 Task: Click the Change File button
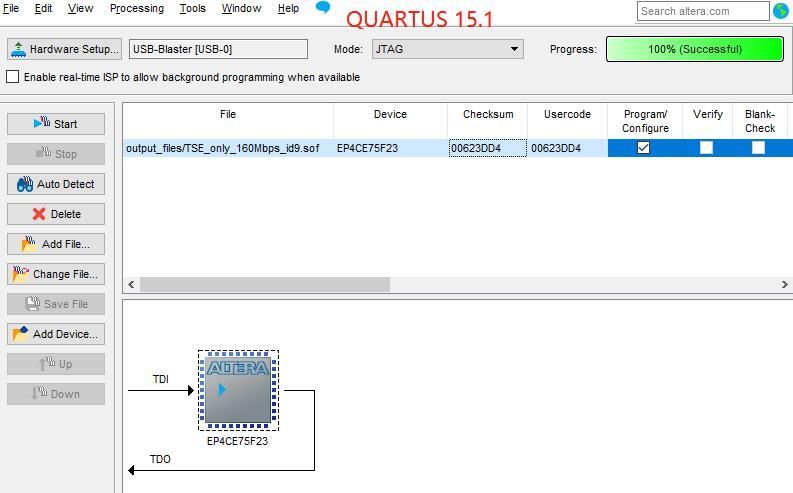pos(56,274)
